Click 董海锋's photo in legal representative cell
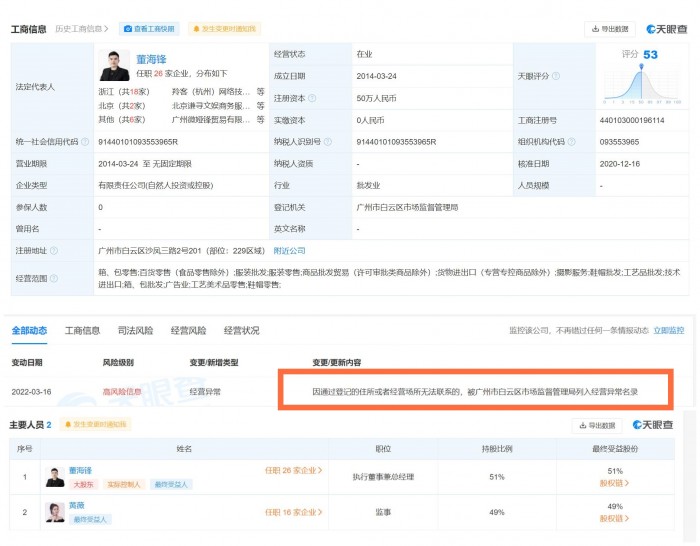The width and height of the screenshot is (700, 546). pyautogui.click(x=114, y=66)
